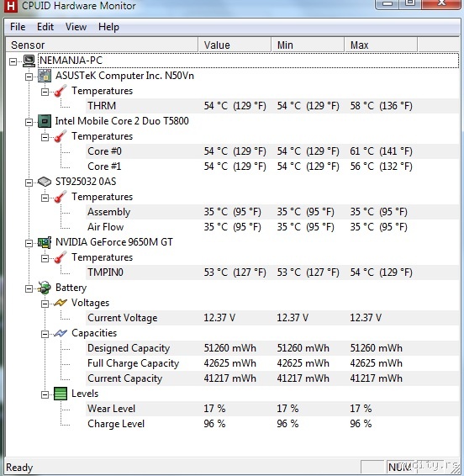464x476 pixels.
Task: Select the Current Voltage row
Action: click(272, 318)
